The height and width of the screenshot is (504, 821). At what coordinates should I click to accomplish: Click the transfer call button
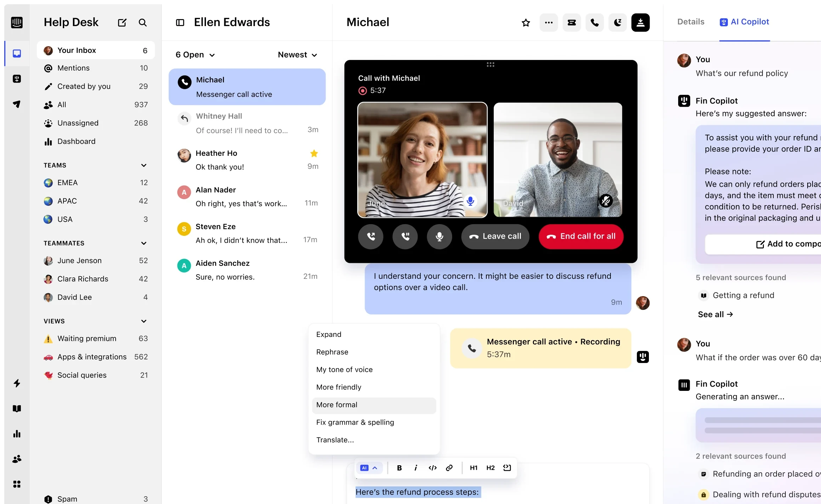tap(371, 236)
